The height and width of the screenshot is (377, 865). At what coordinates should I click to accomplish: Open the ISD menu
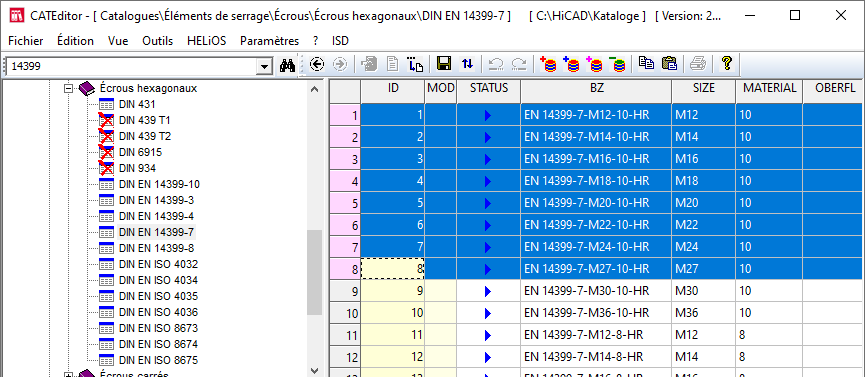click(x=340, y=41)
